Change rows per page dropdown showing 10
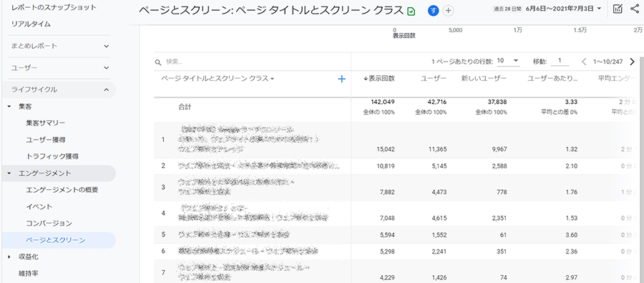The height and width of the screenshot is (283, 644). (x=508, y=61)
